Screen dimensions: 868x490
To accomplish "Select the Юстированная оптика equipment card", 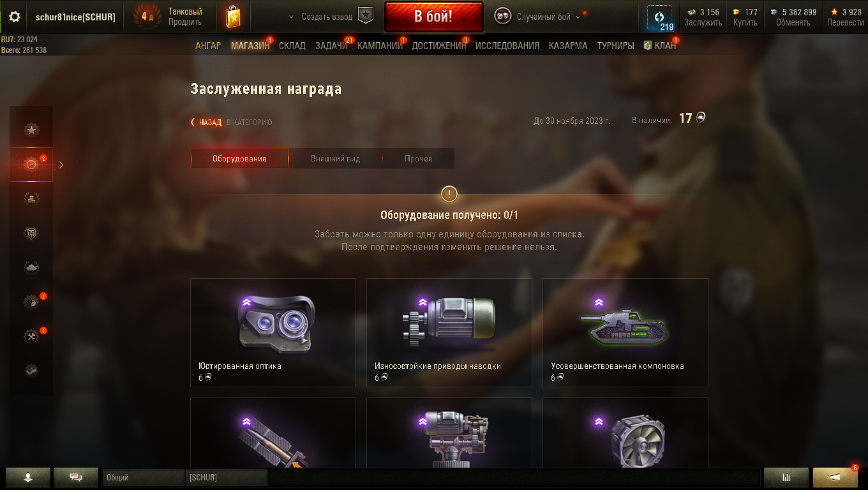I will [273, 332].
